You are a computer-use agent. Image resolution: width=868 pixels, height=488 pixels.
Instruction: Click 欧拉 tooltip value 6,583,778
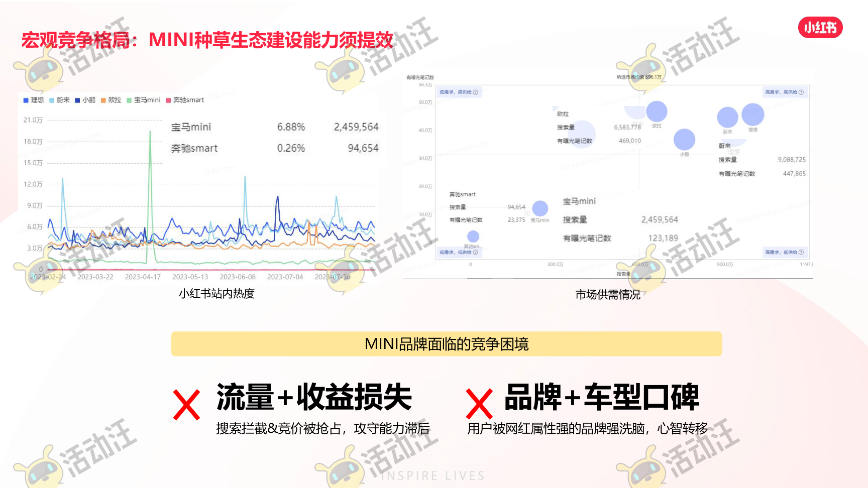click(x=627, y=128)
